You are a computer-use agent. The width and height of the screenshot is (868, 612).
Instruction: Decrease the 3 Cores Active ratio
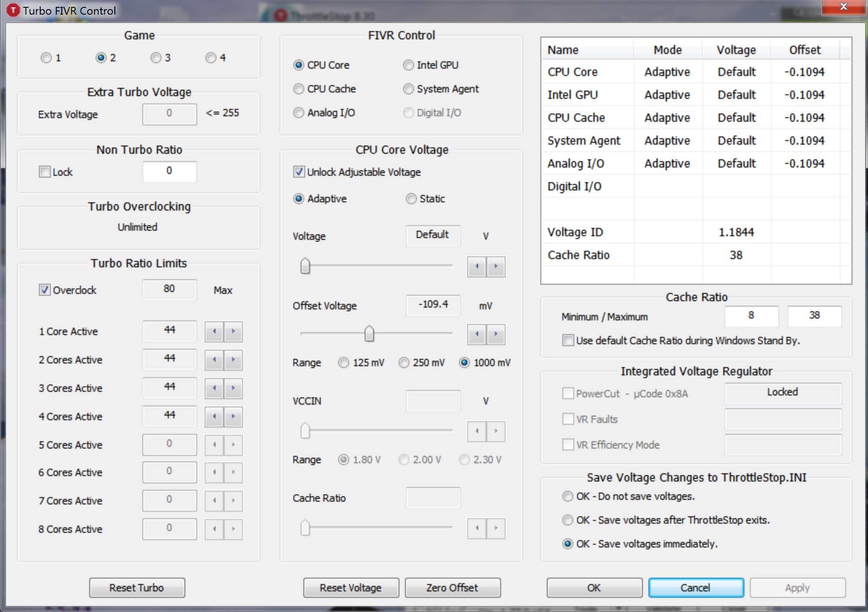tap(214, 388)
